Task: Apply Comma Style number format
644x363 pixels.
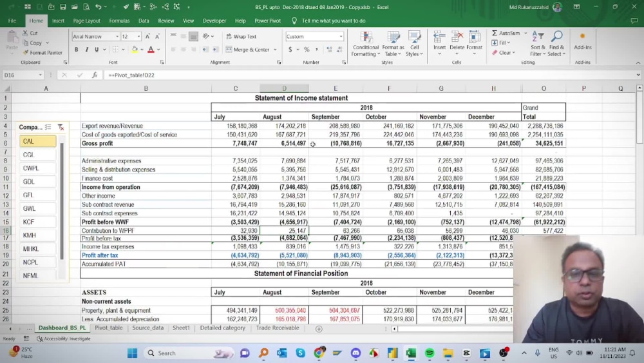Action: click(317, 50)
